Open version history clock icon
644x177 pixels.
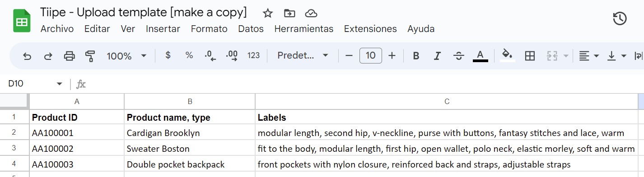pos(620,18)
